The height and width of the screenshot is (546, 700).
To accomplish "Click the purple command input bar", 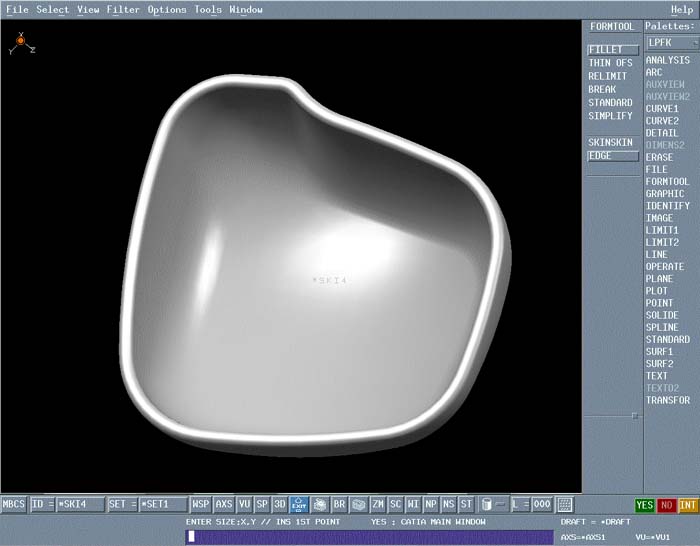I will click(x=368, y=537).
